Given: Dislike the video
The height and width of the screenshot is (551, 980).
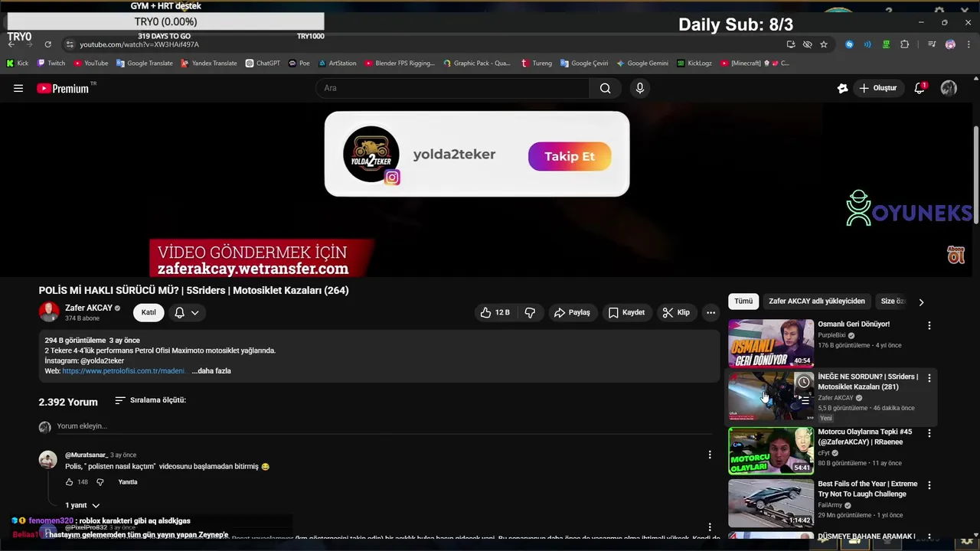Looking at the screenshot, I should point(530,312).
